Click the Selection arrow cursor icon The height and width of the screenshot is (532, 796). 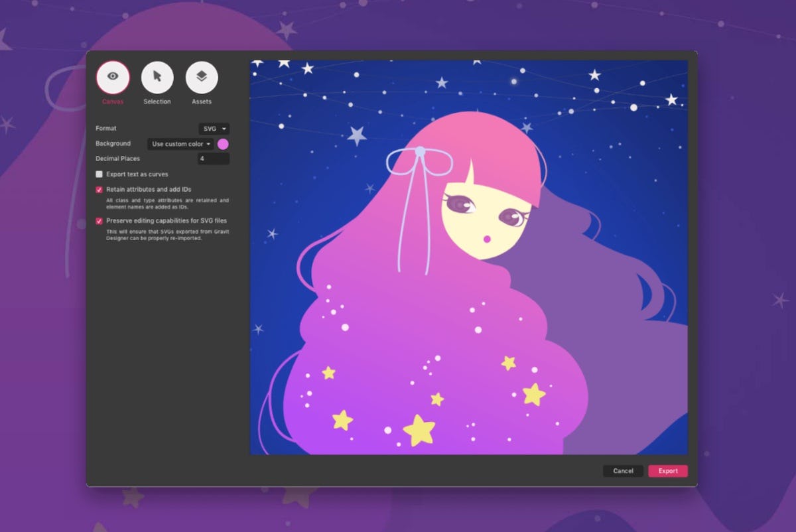click(157, 77)
